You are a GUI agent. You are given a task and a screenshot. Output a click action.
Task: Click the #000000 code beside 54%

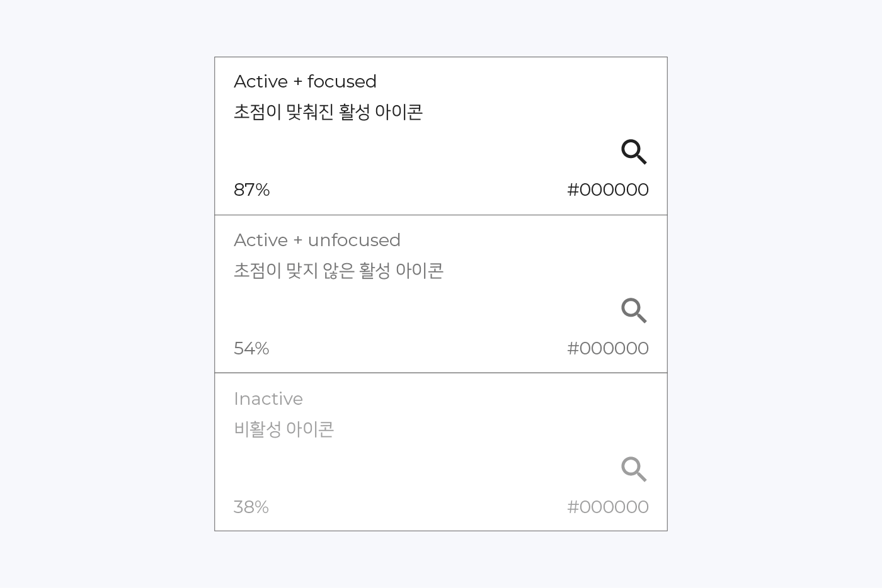pyautogui.click(x=608, y=348)
